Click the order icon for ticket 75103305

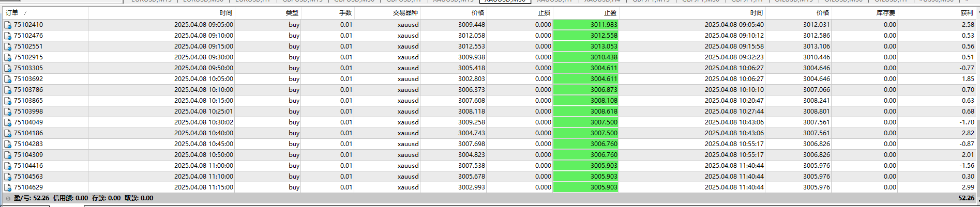[x=8, y=68]
